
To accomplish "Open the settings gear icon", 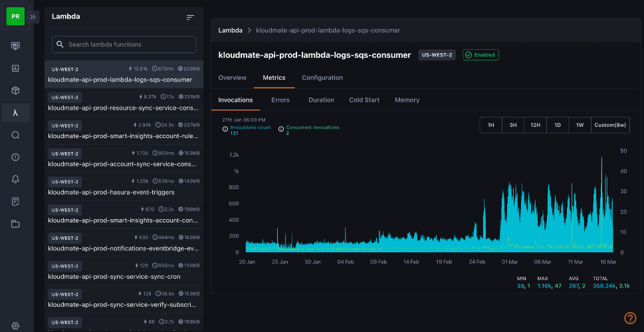I will point(15,326).
